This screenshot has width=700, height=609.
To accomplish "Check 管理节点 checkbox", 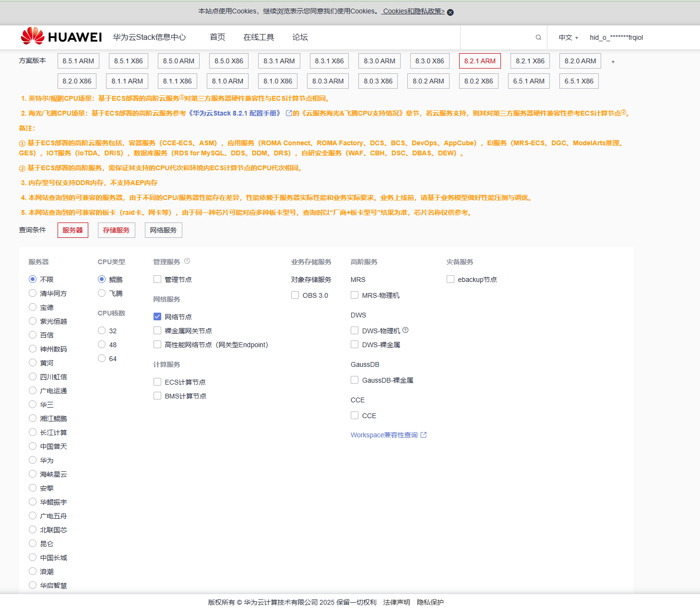I will 157,279.
